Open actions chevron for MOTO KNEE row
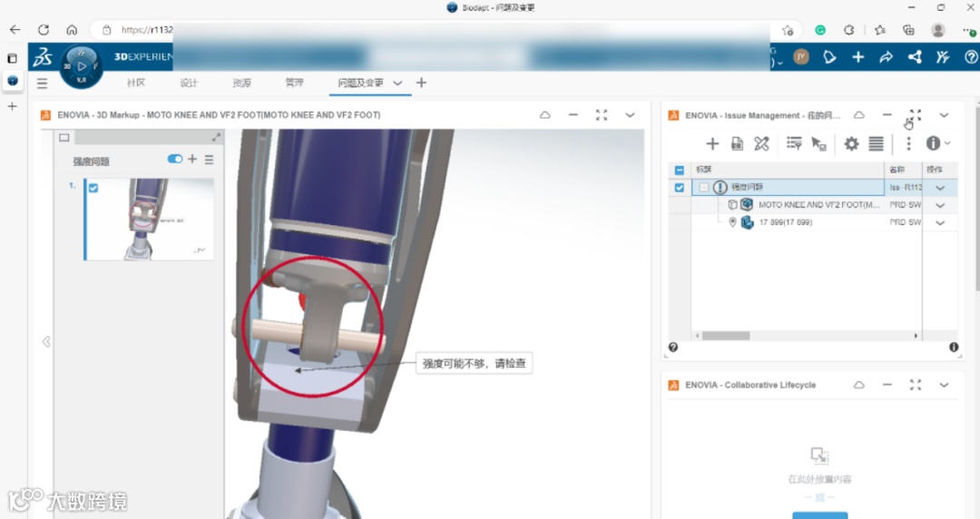The width and height of the screenshot is (980, 519). tap(940, 205)
